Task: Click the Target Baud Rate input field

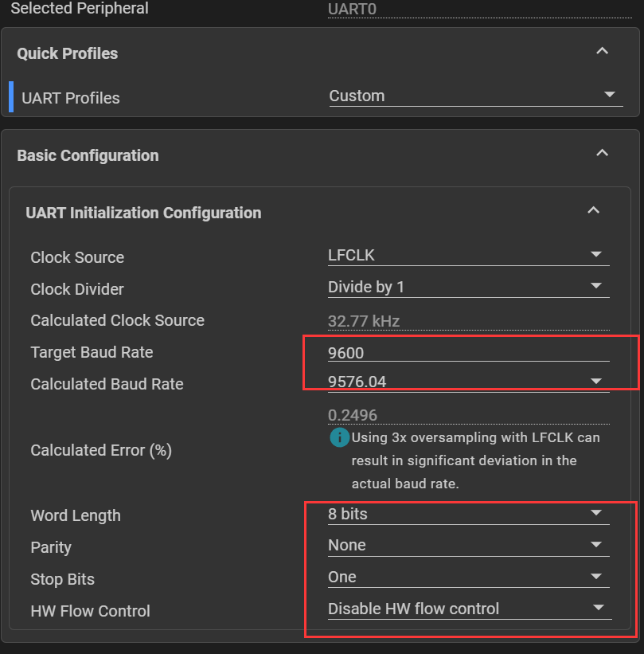Action: point(468,352)
